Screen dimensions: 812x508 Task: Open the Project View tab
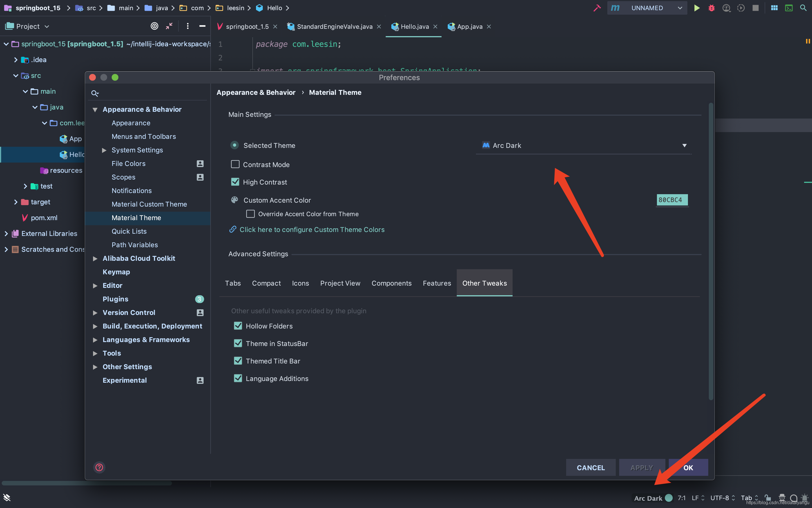(x=340, y=283)
